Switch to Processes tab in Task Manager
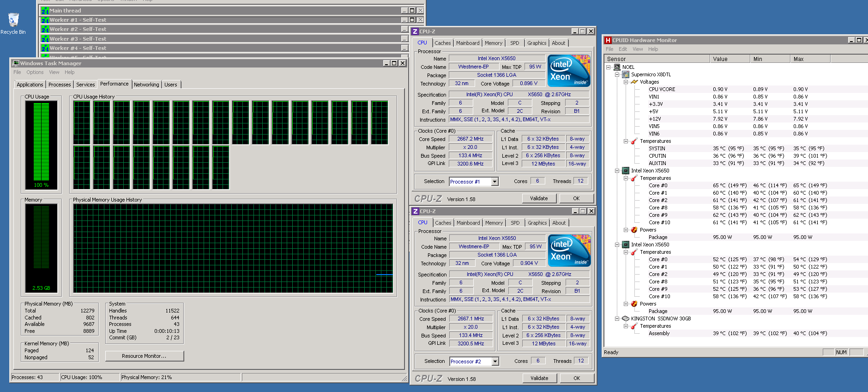This screenshot has width=868, height=392. coord(60,85)
